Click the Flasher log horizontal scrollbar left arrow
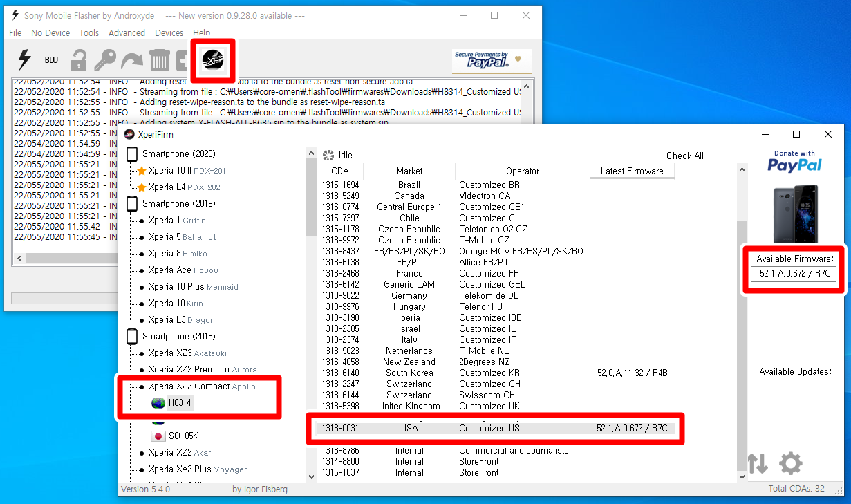 (19, 259)
